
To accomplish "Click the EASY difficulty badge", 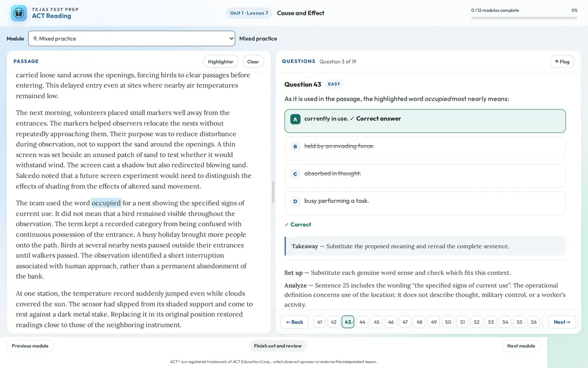I will click(334, 84).
